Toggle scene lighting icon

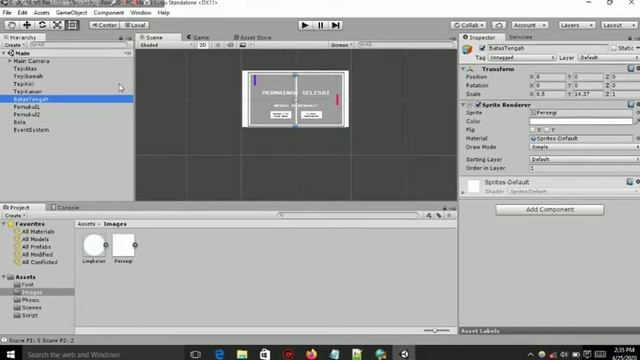tap(218, 45)
